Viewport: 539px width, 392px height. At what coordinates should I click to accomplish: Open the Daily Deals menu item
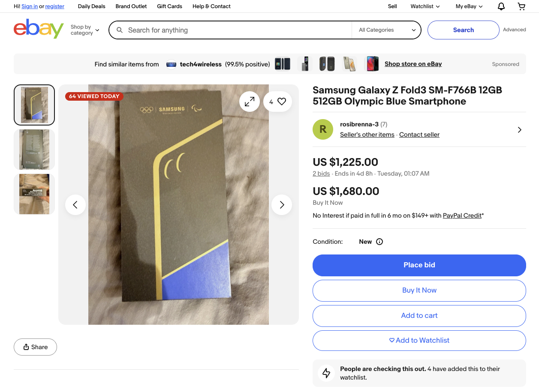point(91,6)
